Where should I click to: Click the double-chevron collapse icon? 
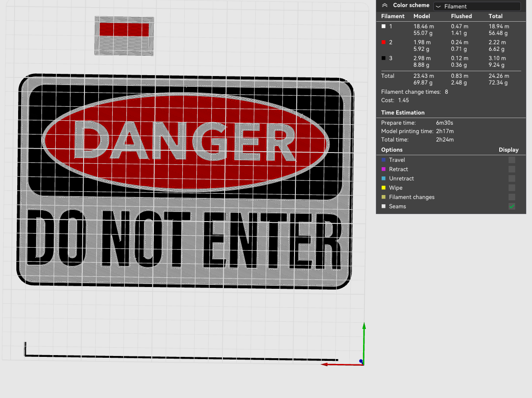[384, 5]
